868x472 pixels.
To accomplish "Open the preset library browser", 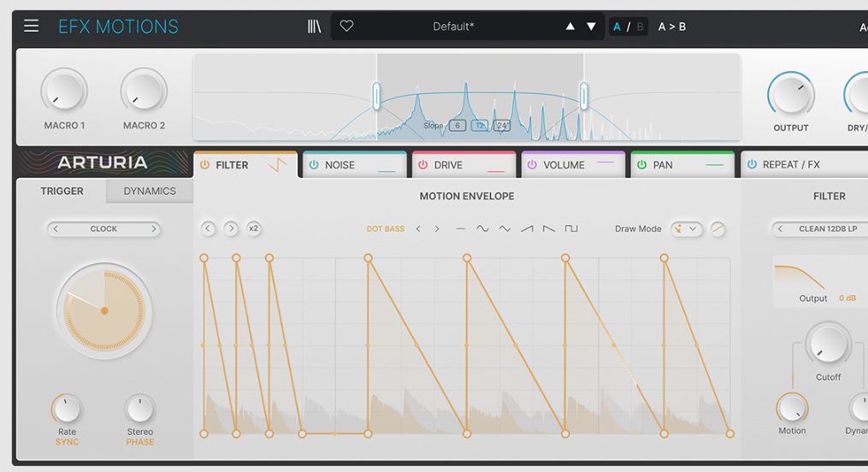I will pyautogui.click(x=314, y=27).
